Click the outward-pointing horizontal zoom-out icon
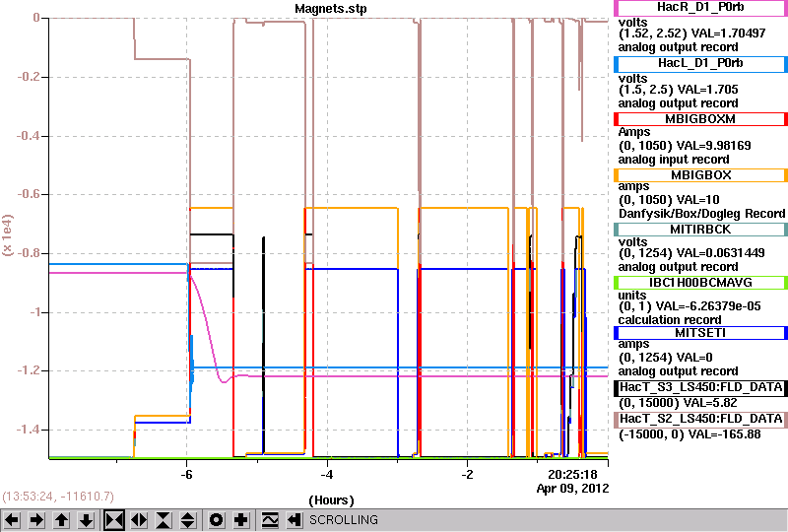This screenshot has width=788, height=532. [139, 520]
